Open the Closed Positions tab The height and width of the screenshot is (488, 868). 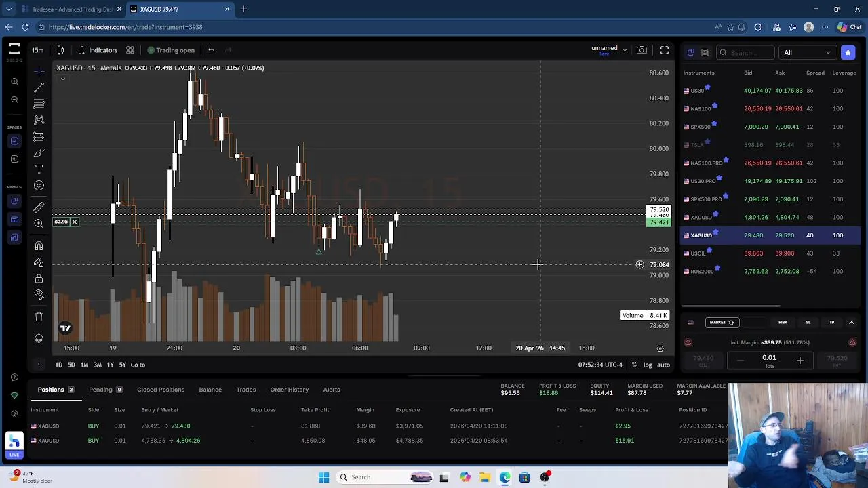[161, 390]
